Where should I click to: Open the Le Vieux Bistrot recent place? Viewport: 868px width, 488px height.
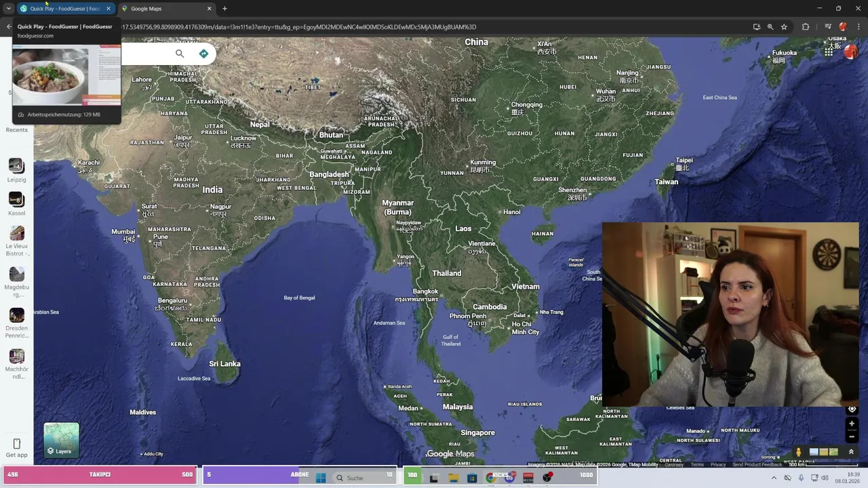click(x=17, y=241)
